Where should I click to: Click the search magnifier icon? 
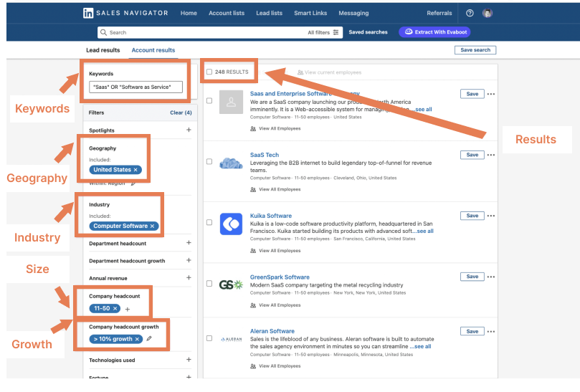(x=103, y=32)
